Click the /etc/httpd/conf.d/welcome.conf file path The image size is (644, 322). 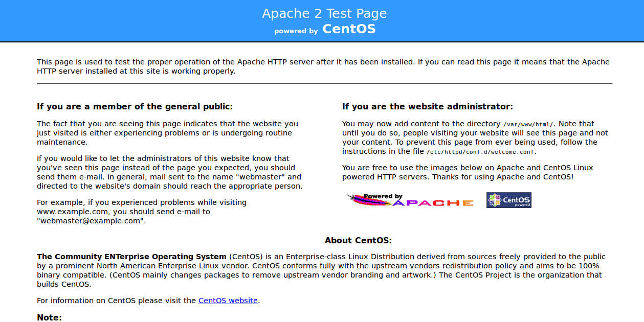(481, 152)
